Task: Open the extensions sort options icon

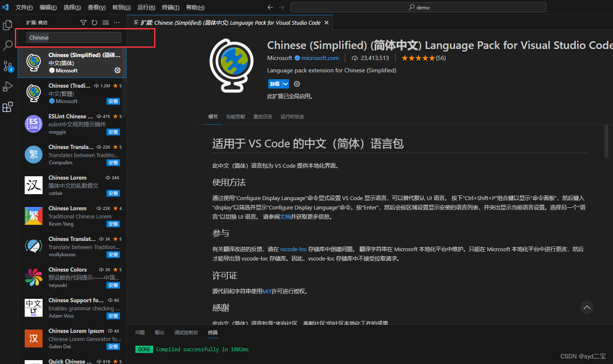Action: pos(106,22)
